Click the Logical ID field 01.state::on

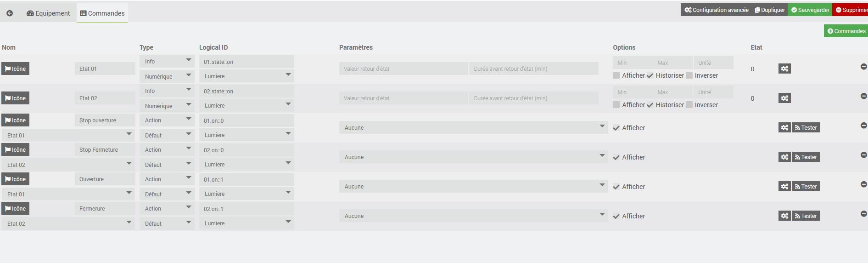[246, 62]
